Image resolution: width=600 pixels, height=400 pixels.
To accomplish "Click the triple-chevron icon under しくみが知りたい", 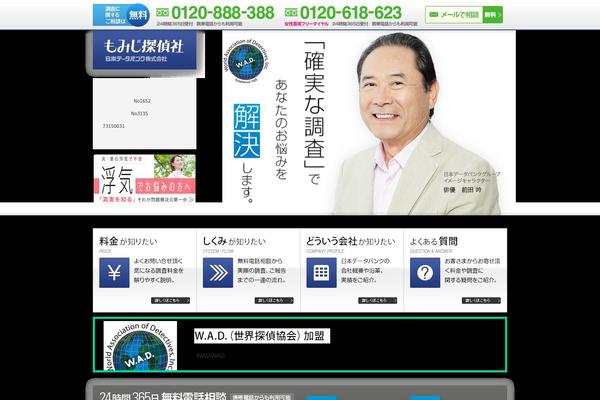I will tap(218, 273).
